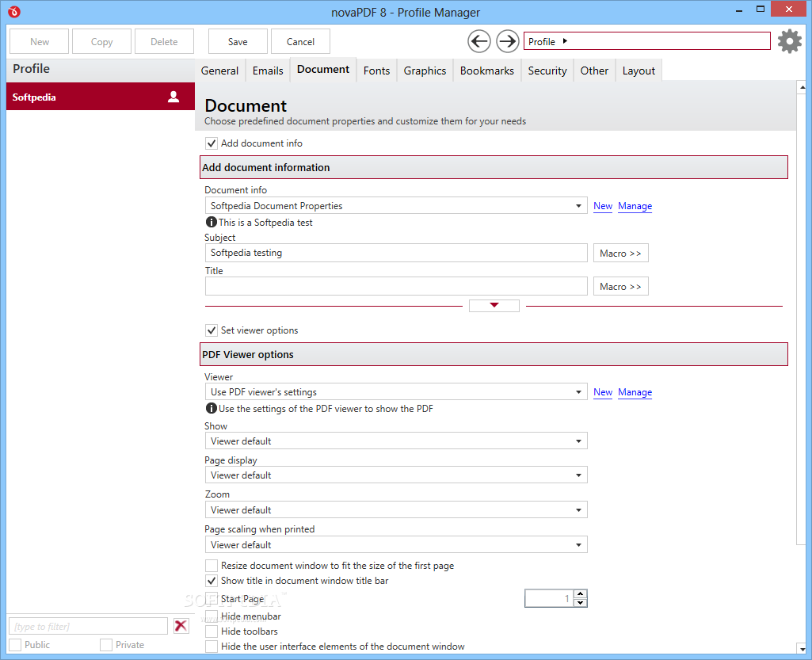Click the forward arrow navigation icon
The height and width of the screenshot is (660, 812).
[x=508, y=41]
